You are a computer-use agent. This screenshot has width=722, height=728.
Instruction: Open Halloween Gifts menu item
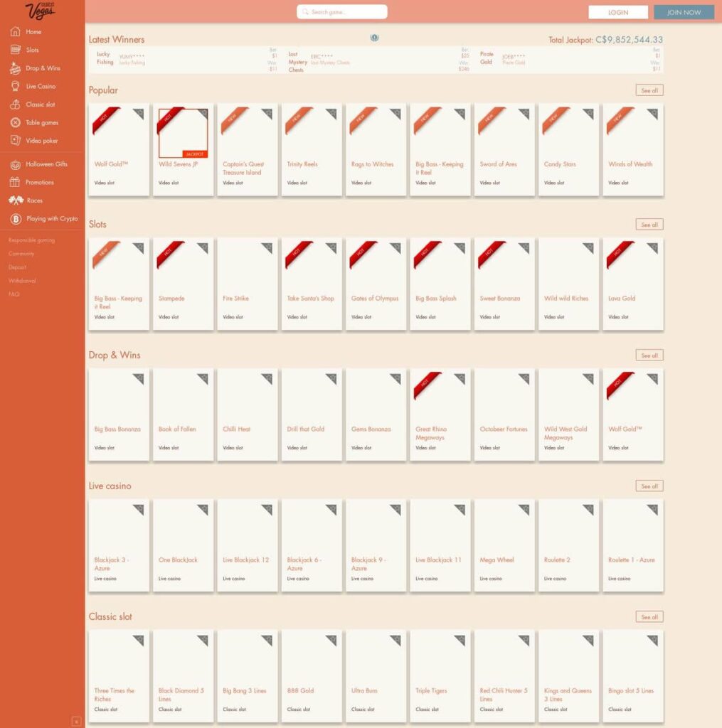[46, 164]
